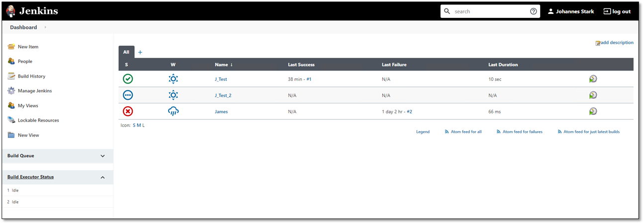Click the New Item box icon
Viewport: 644px width, 224px height.
pos(11,47)
